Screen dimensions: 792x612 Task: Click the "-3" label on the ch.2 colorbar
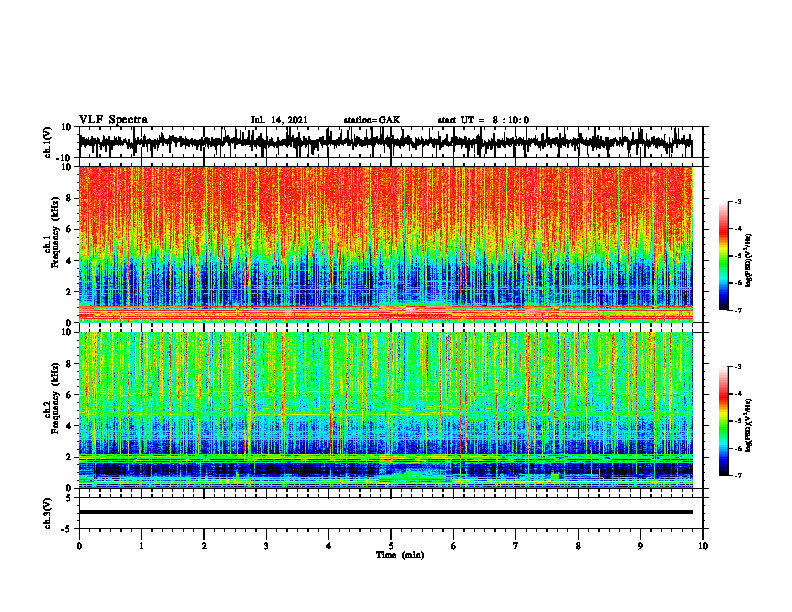[738, 367]
